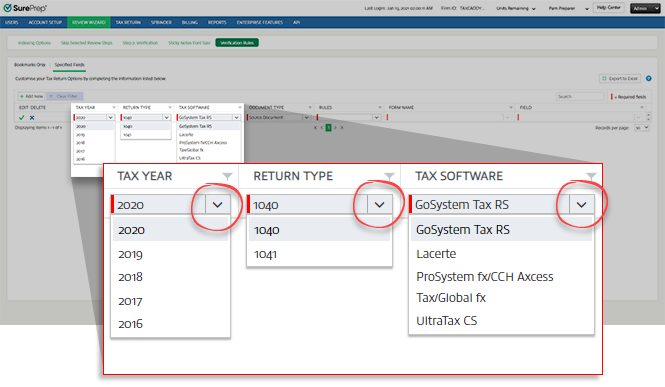This screenshot has height=387, width=665.
Task: Go to the previous page of results
Action: (321, 128)
